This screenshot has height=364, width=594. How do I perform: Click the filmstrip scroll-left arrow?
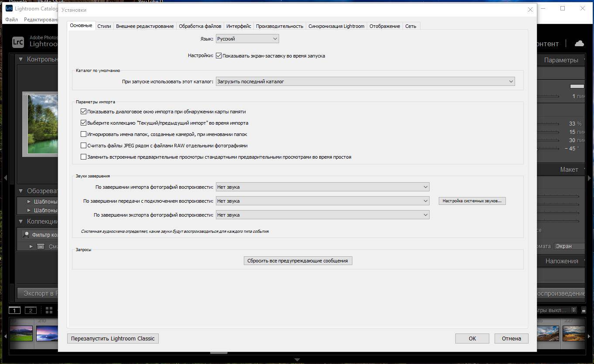(x=5, y=336)
